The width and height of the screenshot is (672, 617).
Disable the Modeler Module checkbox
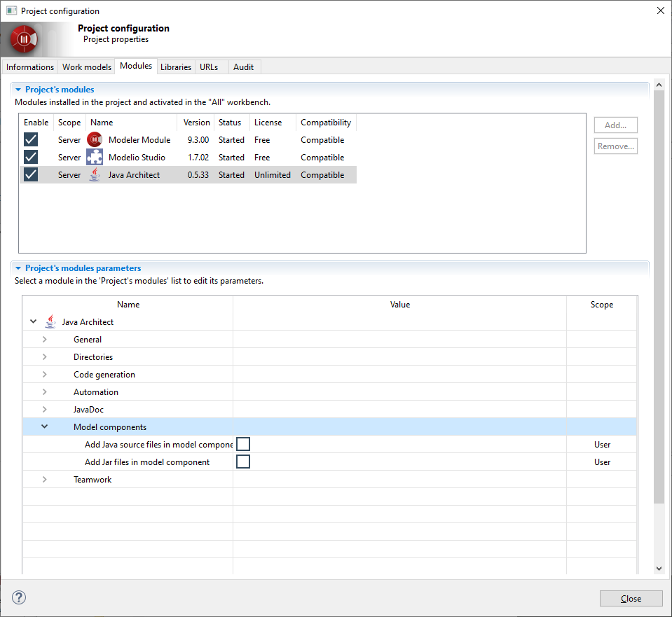31,139
